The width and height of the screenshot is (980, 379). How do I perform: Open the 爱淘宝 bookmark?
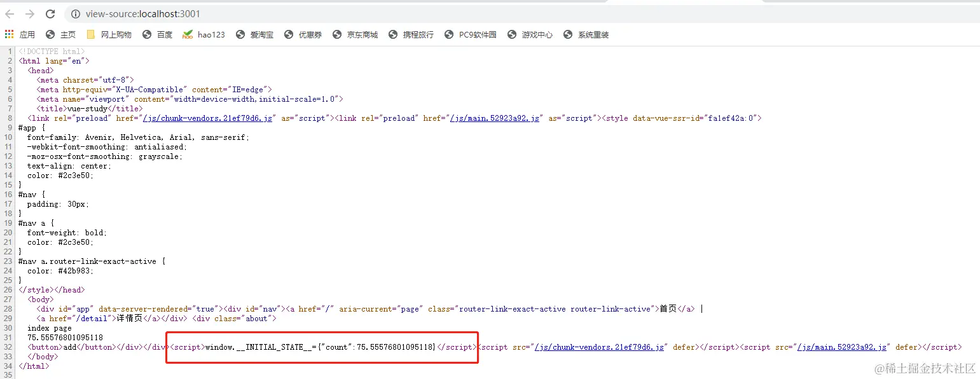click(x=254, y=34)
